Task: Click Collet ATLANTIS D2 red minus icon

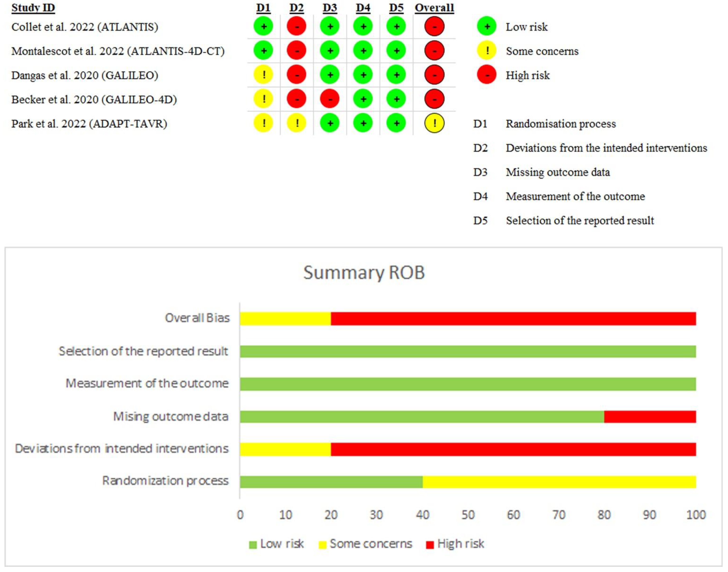Action: 297,26
